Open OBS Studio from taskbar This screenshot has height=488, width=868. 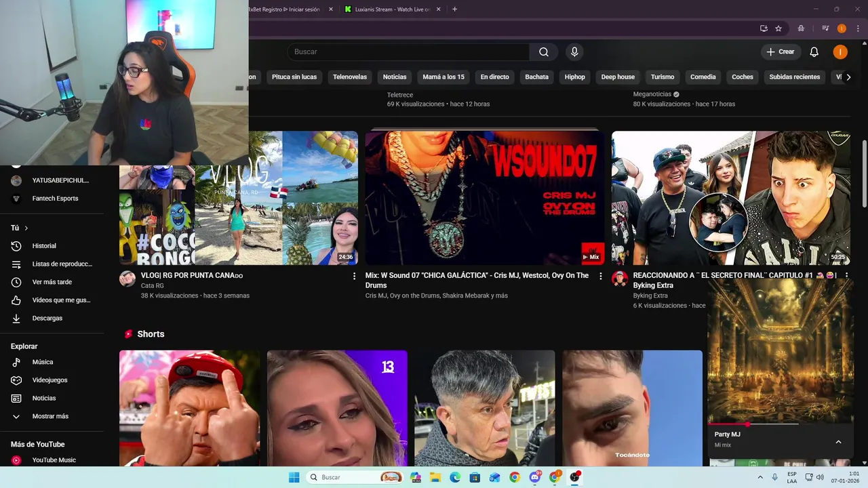(x=574, y=477)
